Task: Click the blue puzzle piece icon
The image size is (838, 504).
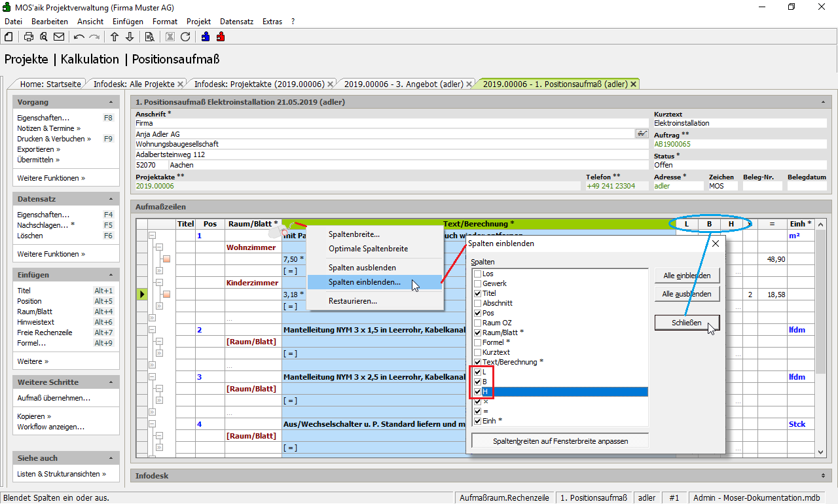Action: pos(206,37)
